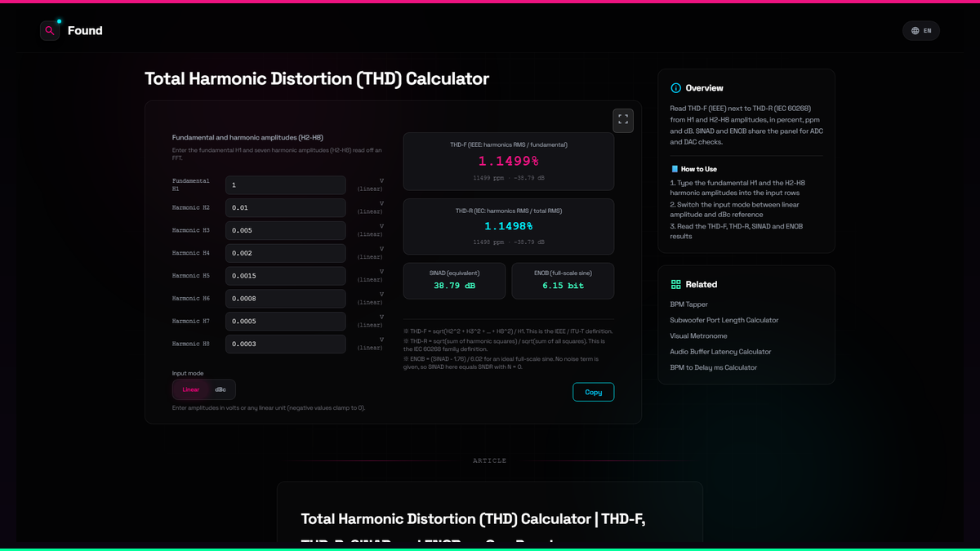Edit the Harmonic H5 amplitude field
980x551 pixels.
286,276
